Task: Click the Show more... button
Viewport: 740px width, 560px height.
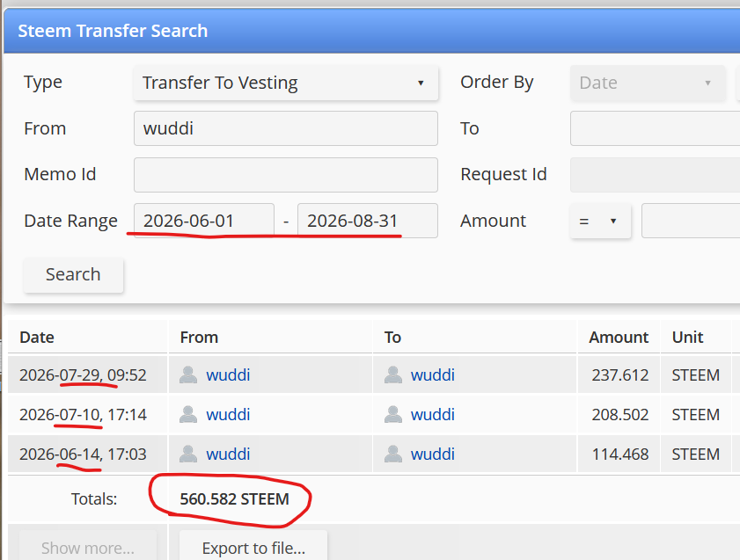Action: point(88,547)
